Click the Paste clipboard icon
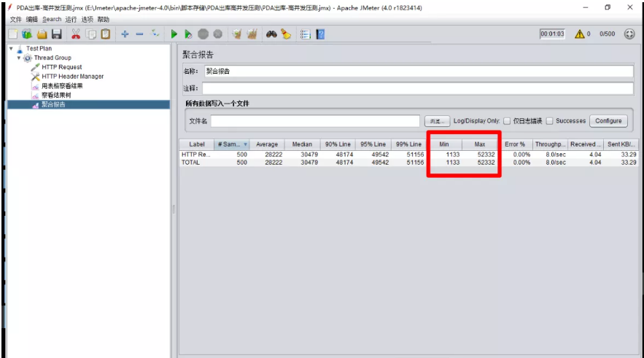The image size is (644, 358). click(106, 34)
